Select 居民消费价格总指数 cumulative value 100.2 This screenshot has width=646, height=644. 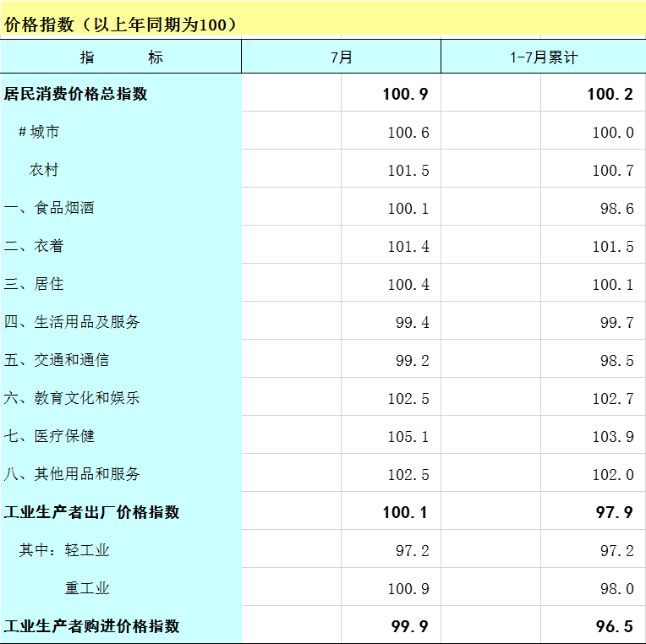point(610,94)
